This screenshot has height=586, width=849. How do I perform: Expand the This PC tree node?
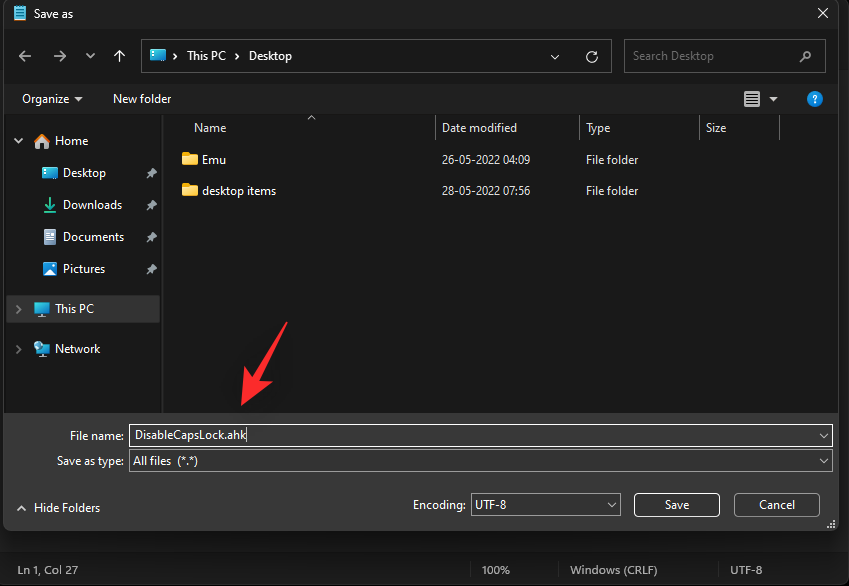click(x=18, y=309)
